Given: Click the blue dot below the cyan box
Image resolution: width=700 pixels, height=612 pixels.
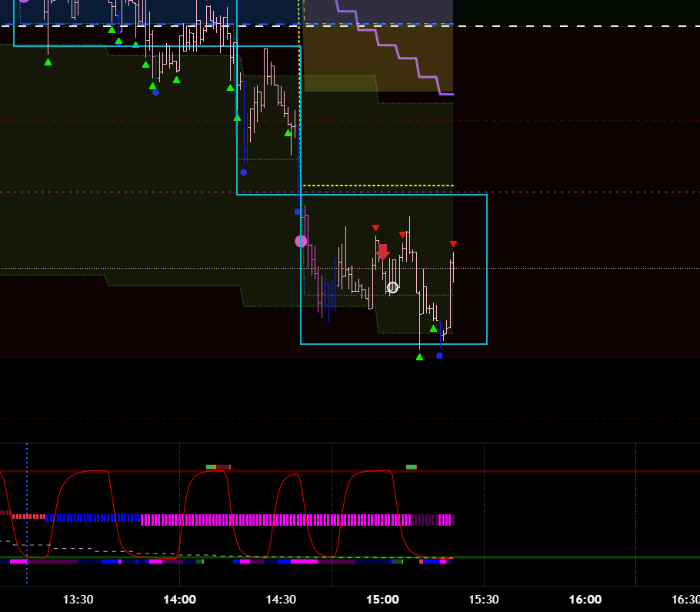Looking at the screenshot, I should [x=439, y=356].
